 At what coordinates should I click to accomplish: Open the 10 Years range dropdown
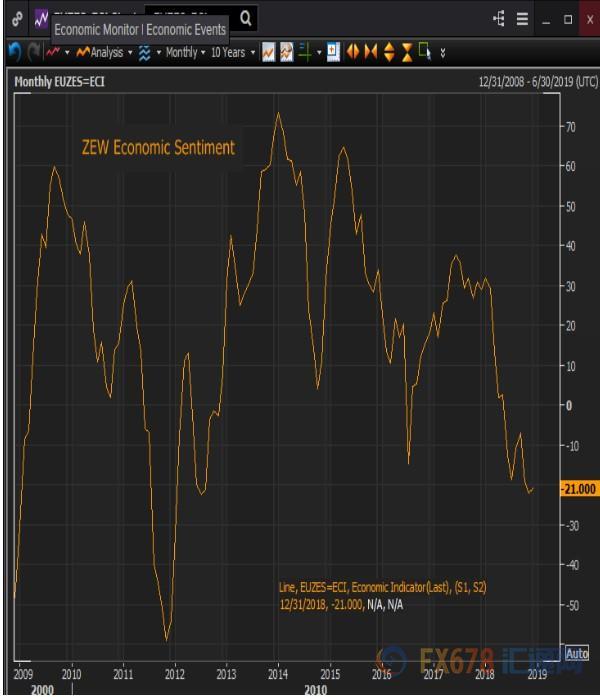[x=232, y=52]
